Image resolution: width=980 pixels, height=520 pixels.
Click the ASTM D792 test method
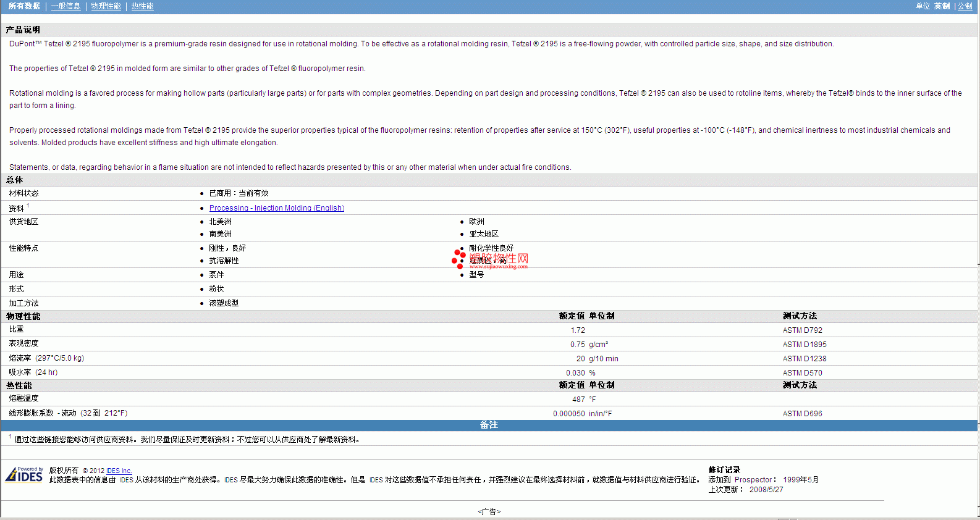pyautogui.click(x=803, y=330)
